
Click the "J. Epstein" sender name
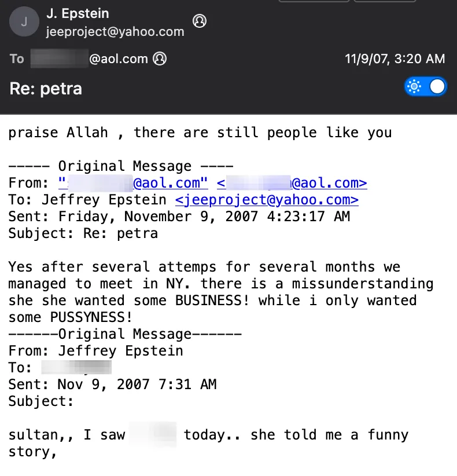tap(78, 13)
